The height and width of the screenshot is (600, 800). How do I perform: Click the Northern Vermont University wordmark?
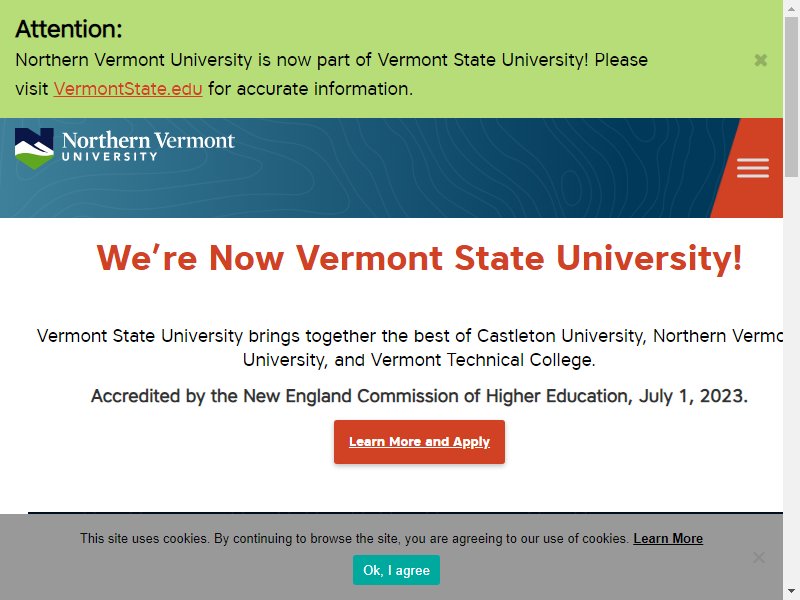click(148, 146)
